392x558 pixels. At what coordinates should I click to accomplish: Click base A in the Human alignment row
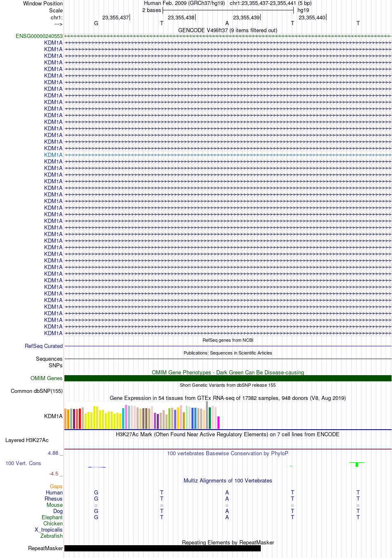227,493
